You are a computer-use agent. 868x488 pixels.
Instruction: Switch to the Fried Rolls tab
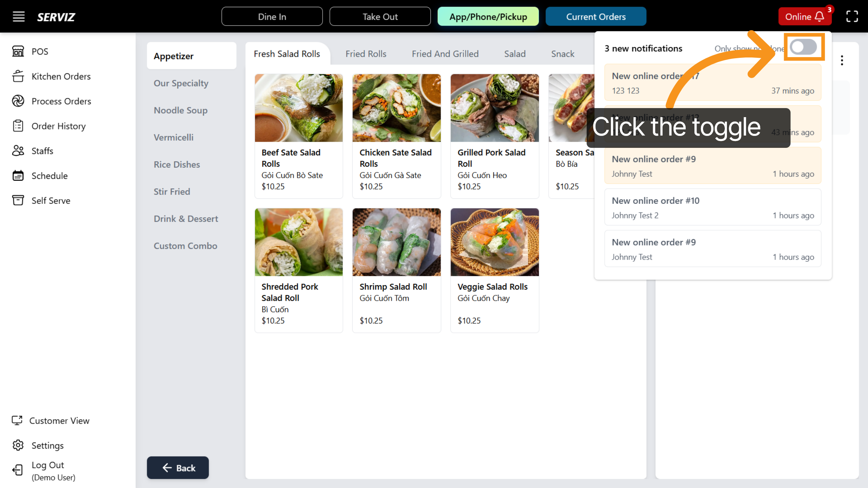point(366,53)
